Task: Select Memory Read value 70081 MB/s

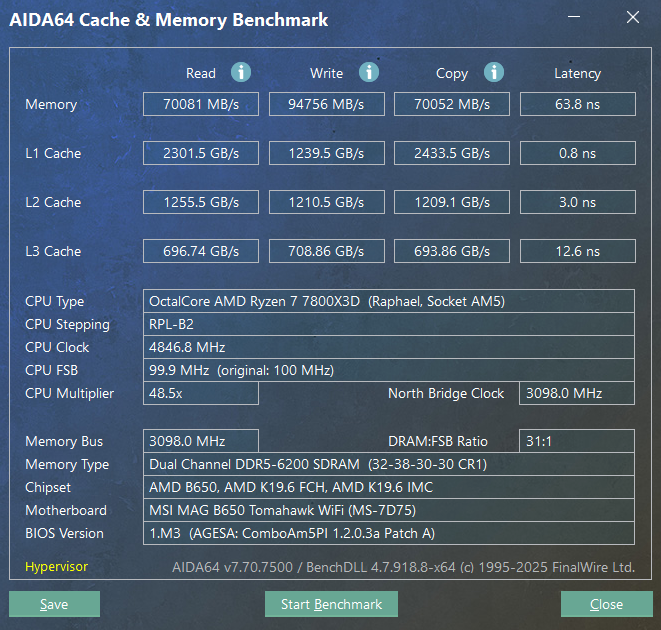Action: click(201, 104)
